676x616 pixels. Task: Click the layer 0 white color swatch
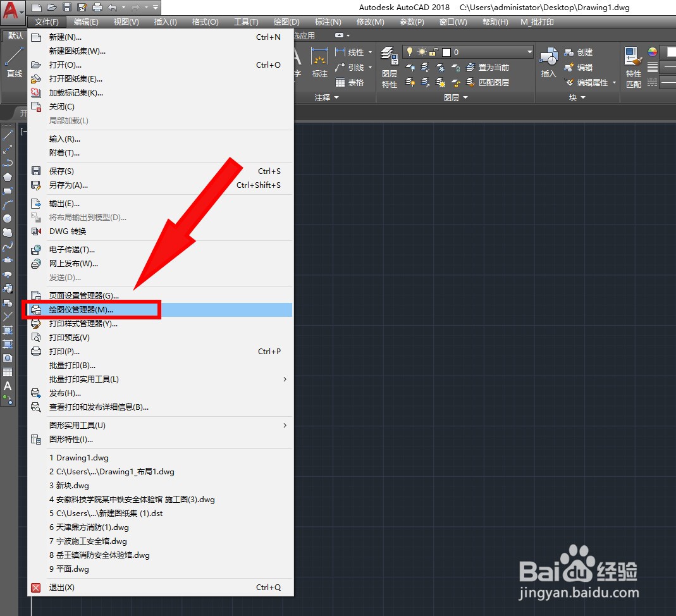[446, 52]
